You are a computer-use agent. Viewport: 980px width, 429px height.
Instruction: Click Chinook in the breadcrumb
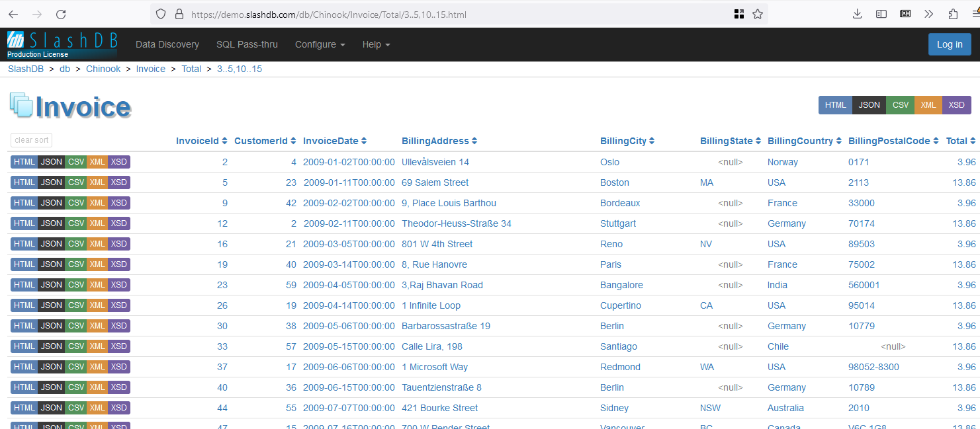[x=103, y=69]
